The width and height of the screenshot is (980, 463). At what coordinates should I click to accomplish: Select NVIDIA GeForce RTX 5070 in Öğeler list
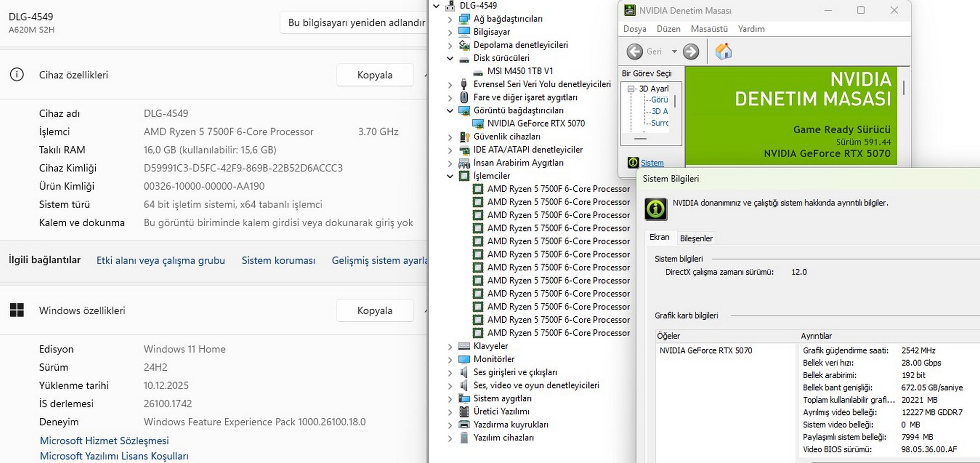coord(706,351)
